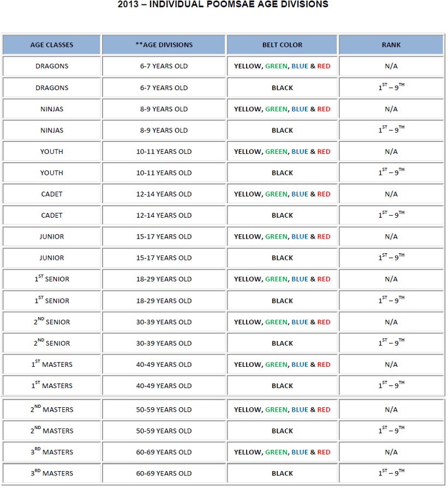The height and width of the screenshot is (488, 448).
Task: Select the RANK column header
Action: coord(391,45)
